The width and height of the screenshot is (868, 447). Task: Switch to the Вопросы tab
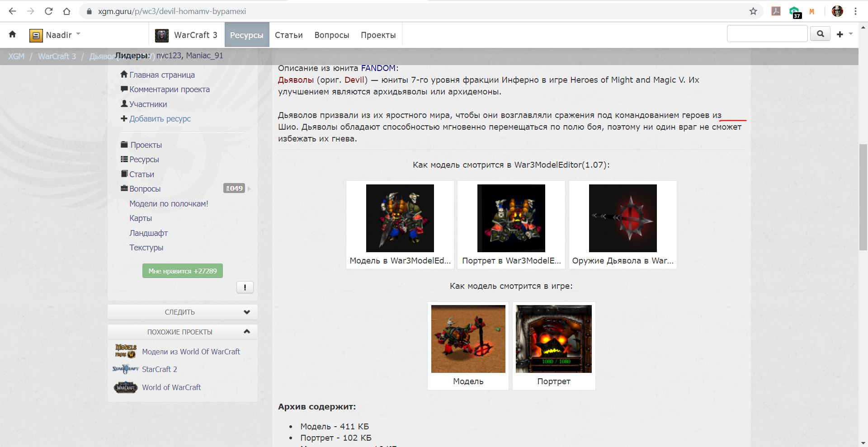point(332,35)
